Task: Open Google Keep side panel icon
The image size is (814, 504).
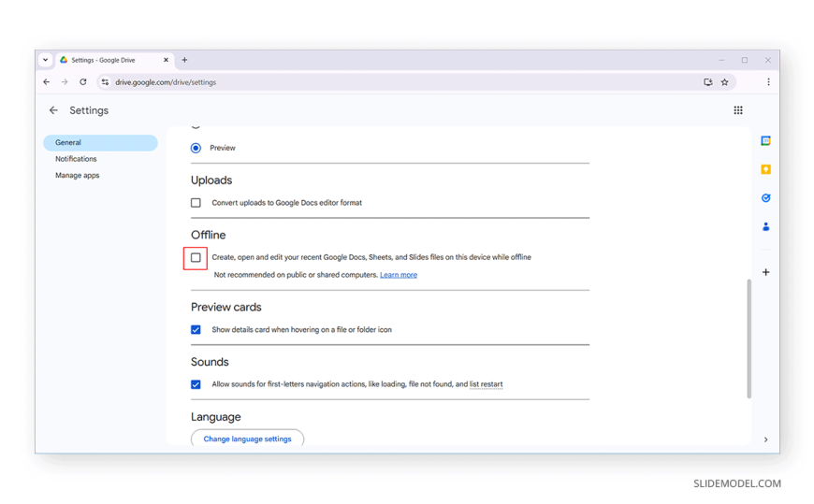Action: [765, 169]
